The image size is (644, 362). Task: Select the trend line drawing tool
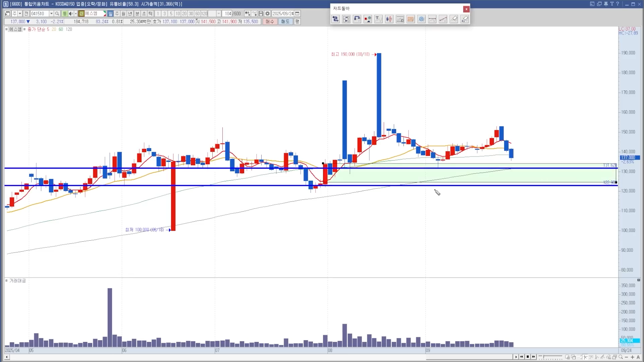443,19
